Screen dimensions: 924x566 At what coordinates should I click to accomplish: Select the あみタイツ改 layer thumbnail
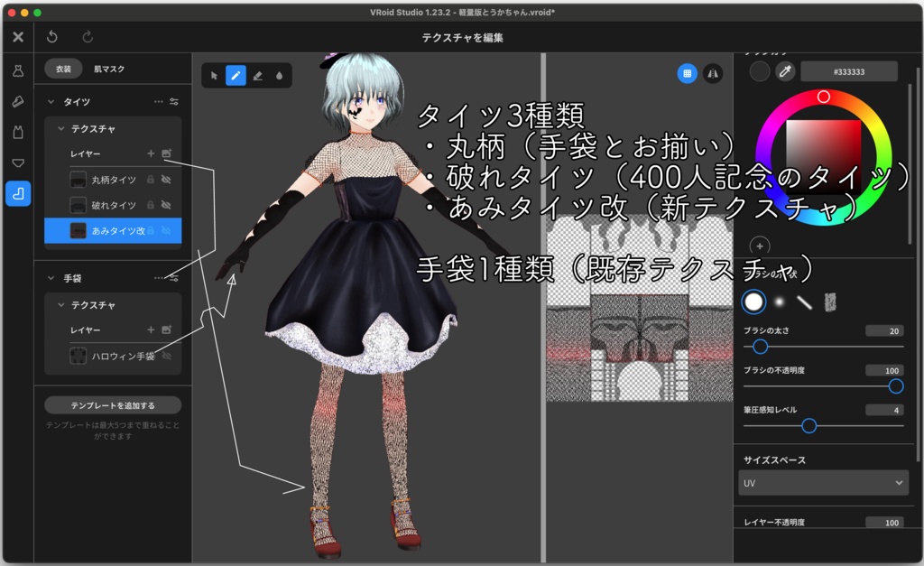(79, 230)
